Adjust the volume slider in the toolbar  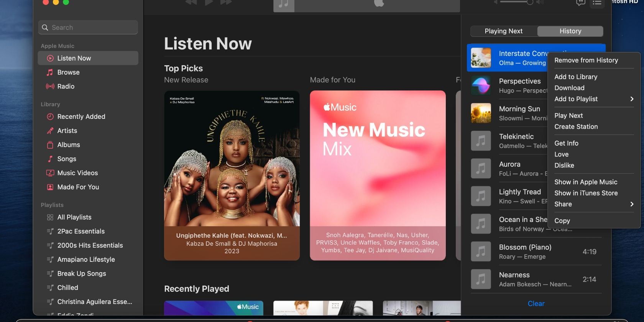(x=516, y=2)
